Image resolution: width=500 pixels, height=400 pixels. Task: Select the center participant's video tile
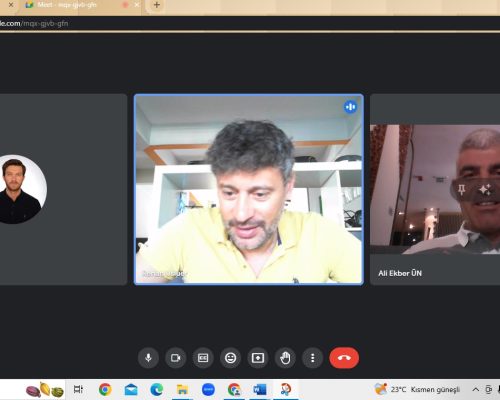249,189
